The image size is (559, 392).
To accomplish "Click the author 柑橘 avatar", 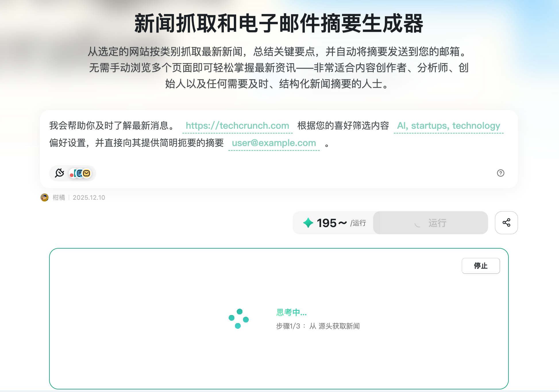I will point(45,197).
